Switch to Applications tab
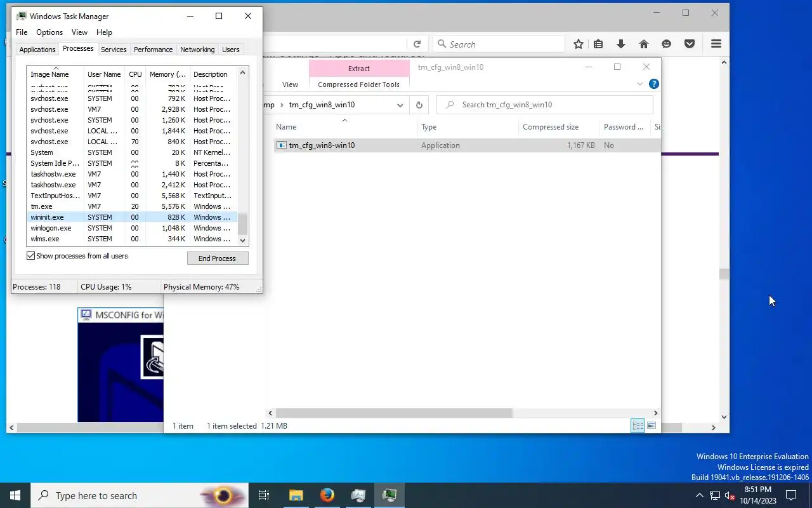The width and height of the screenshot is (812, 508). pyautogui.click(x=37, y=50)
